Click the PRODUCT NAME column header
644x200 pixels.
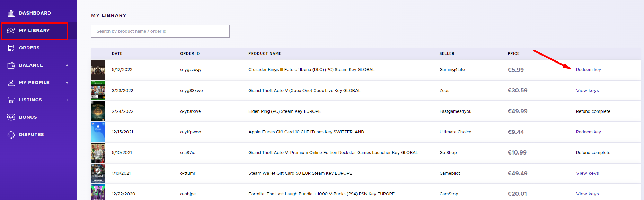pos(265,53)
